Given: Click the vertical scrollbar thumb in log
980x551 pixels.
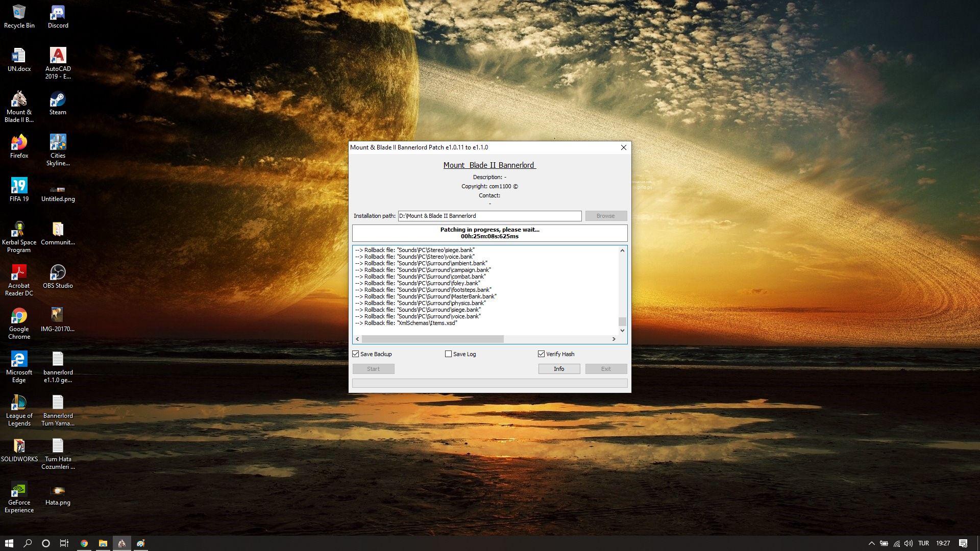Looking at the screenshot, I should (x=622, y=321).
